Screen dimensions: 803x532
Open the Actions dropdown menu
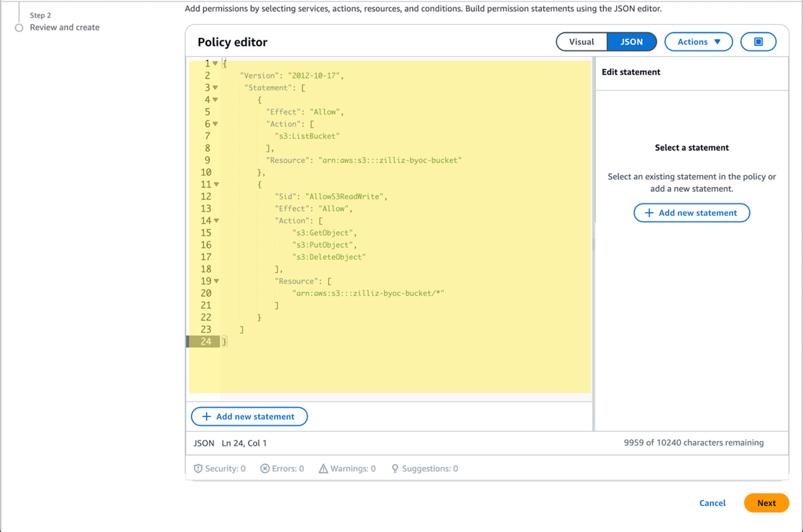point(698,42)
